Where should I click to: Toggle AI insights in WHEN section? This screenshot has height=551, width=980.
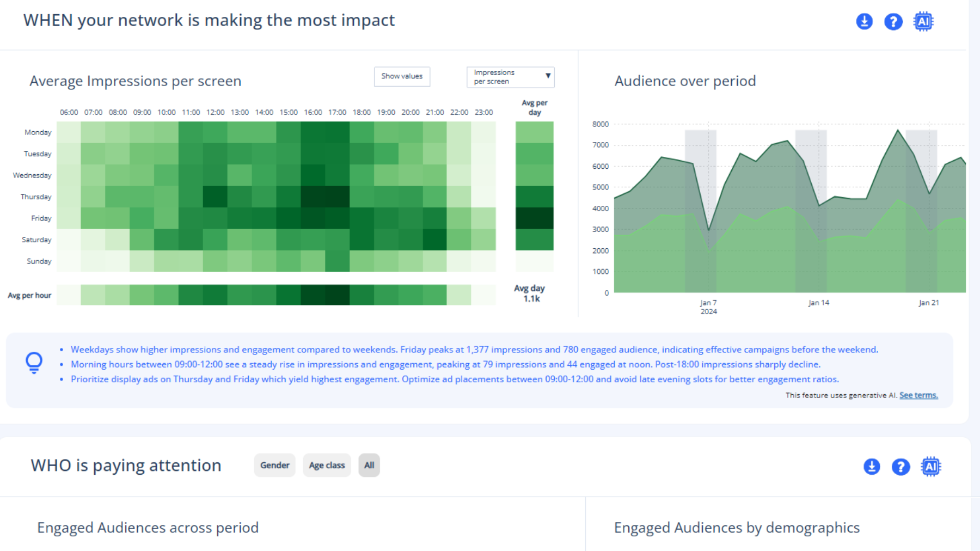(x=923, y=22)
